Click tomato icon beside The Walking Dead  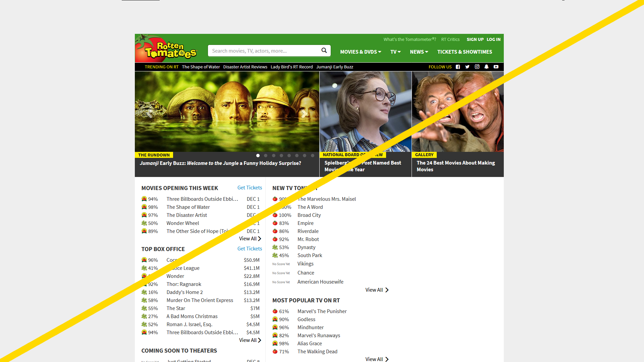(275, 352)
